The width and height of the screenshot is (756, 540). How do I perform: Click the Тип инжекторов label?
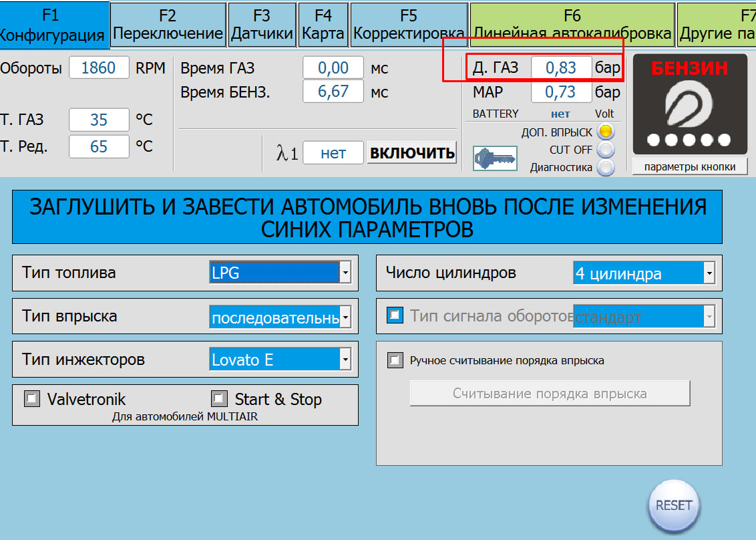tap(83, 359)
